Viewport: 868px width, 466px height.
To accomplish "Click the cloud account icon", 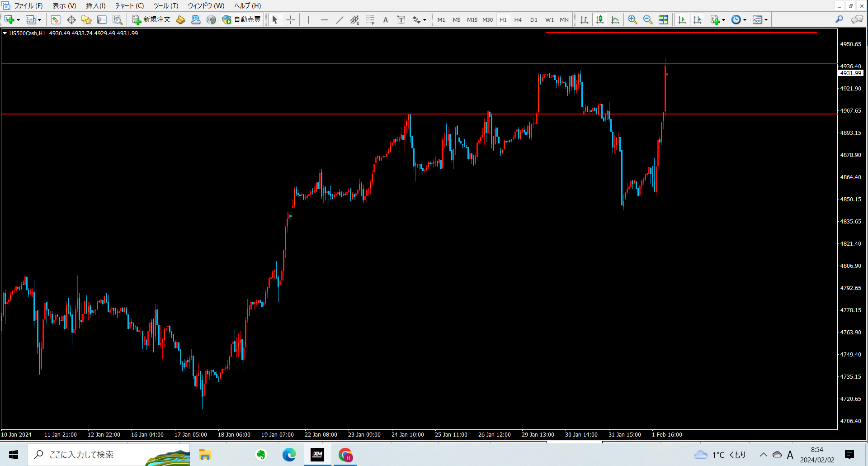I will (x=196, y=19).
